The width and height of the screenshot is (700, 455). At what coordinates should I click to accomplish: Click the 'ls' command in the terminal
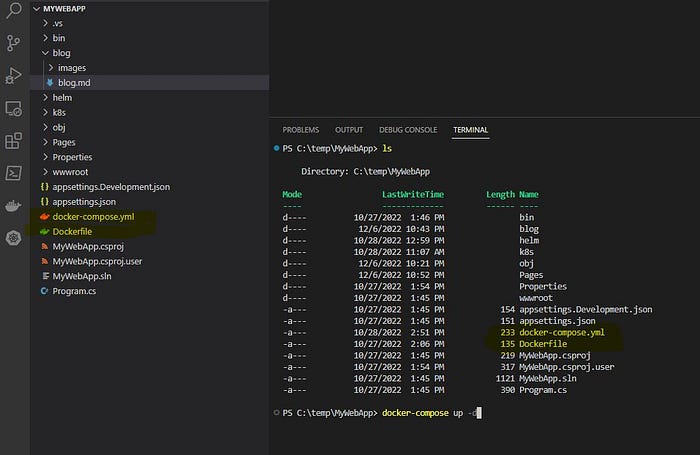387,149
